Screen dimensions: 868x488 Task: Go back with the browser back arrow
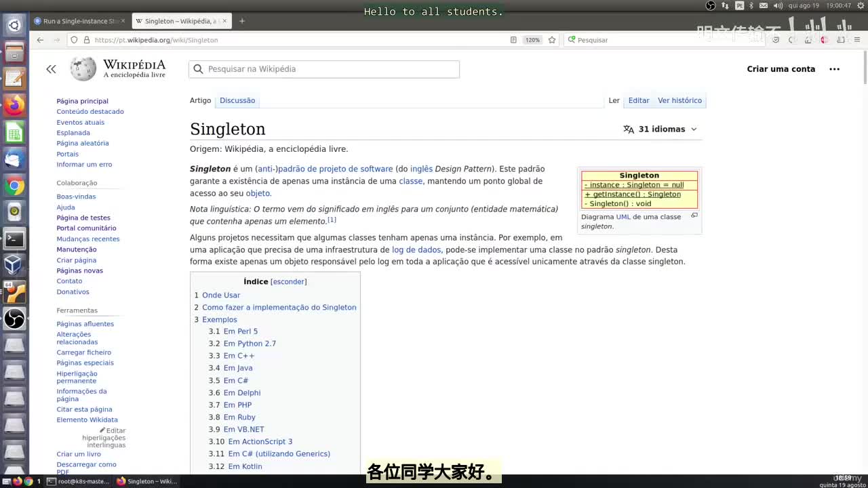[40, 40]
